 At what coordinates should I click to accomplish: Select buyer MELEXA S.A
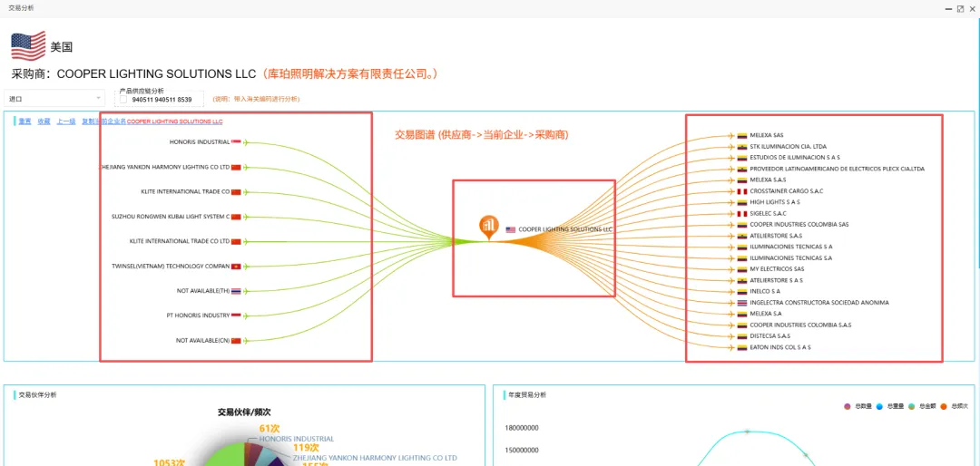(x=766, y=315)
